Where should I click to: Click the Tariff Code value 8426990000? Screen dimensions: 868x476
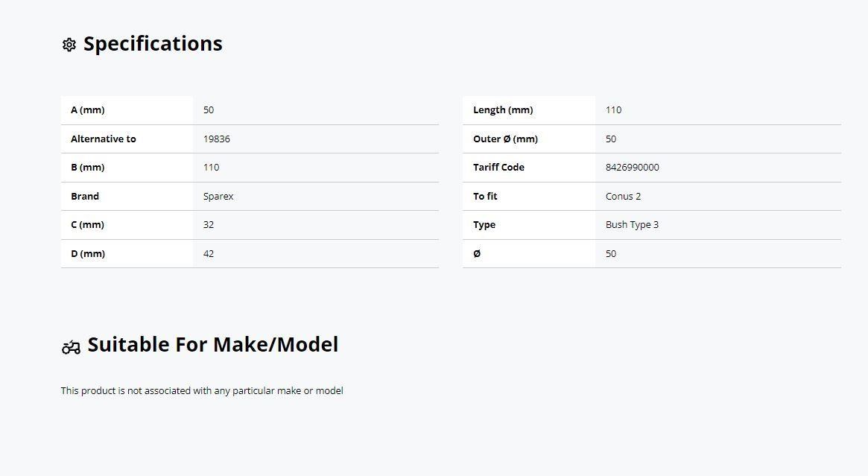pyautogui.click(x=632, y=167)
